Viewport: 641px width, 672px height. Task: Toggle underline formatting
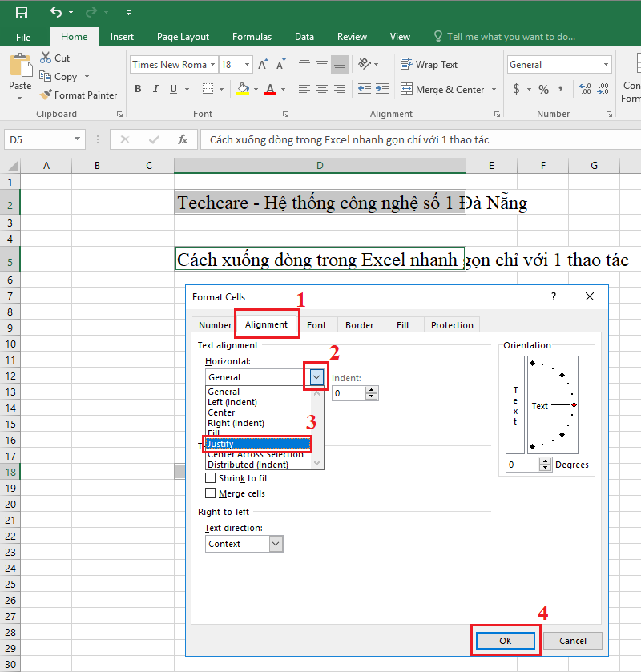(x=171, y=88)
